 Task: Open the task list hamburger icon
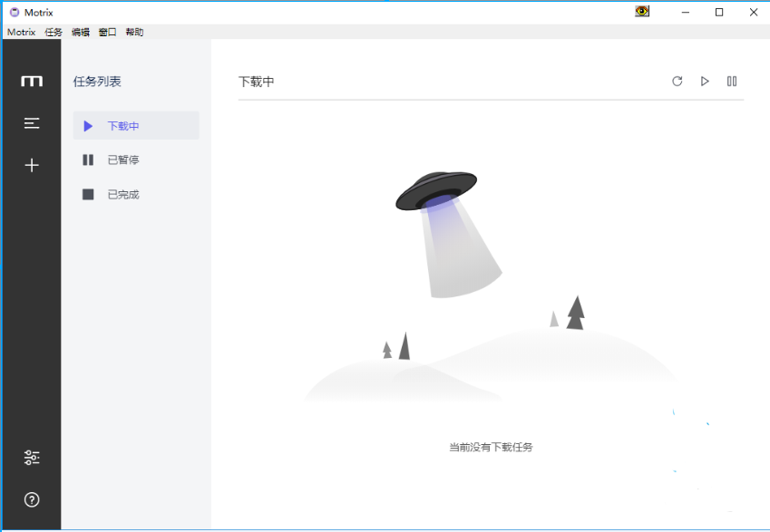coord(32,123)
